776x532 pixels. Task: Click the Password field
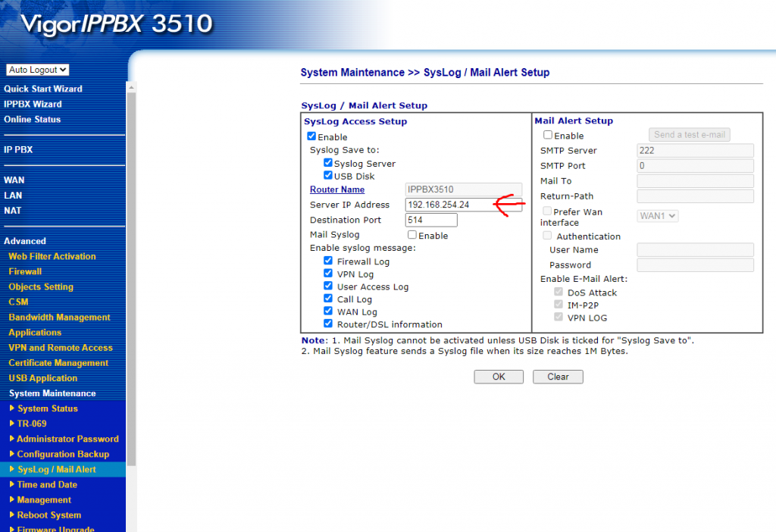(x=696, y=265)
